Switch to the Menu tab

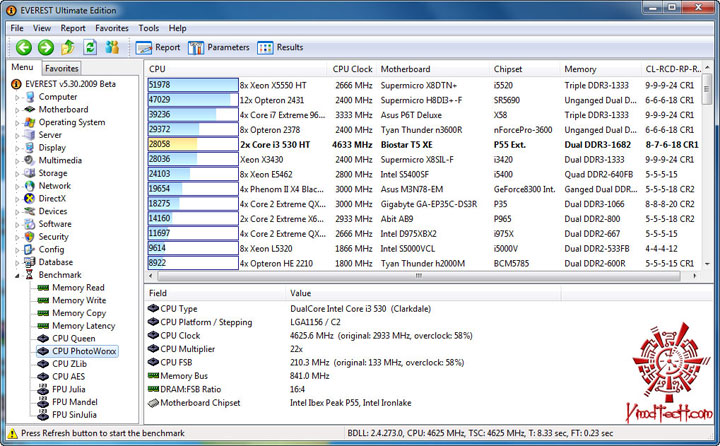pos(22,67)
